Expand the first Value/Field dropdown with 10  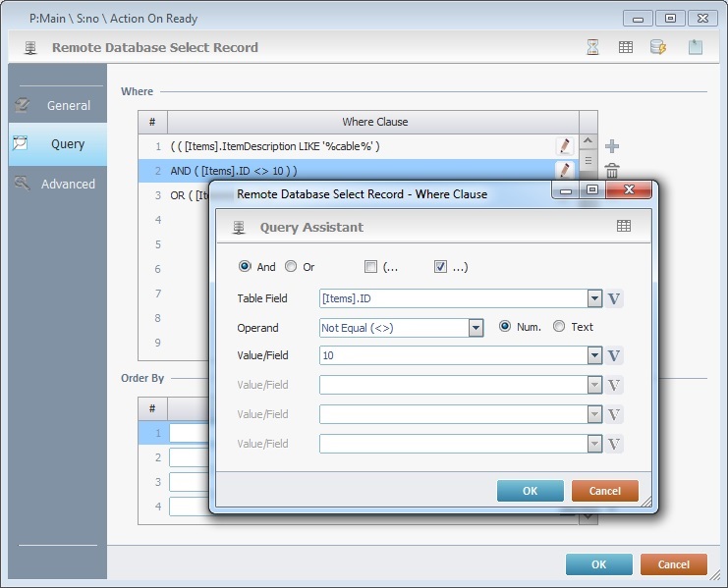594,356
